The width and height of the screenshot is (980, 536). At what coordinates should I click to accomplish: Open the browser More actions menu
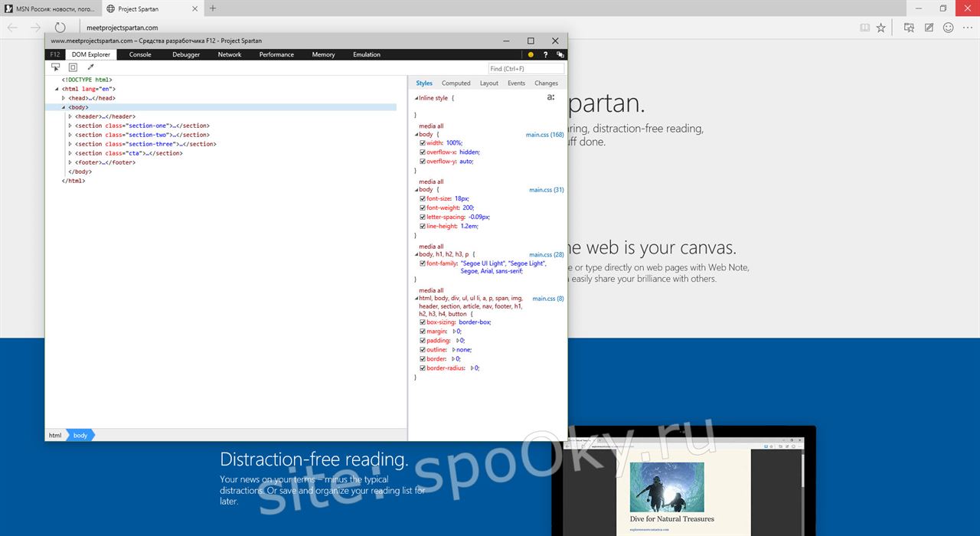(968, 27)
